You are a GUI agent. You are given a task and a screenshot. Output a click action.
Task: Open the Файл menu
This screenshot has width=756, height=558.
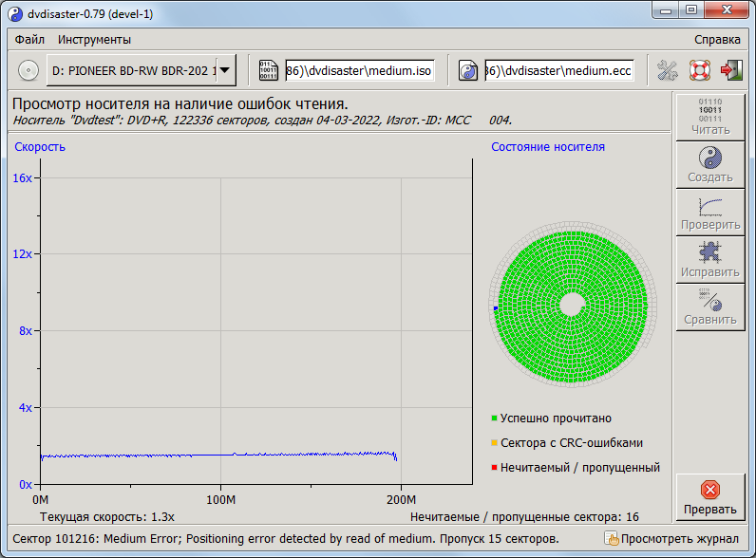coord(29,40)
